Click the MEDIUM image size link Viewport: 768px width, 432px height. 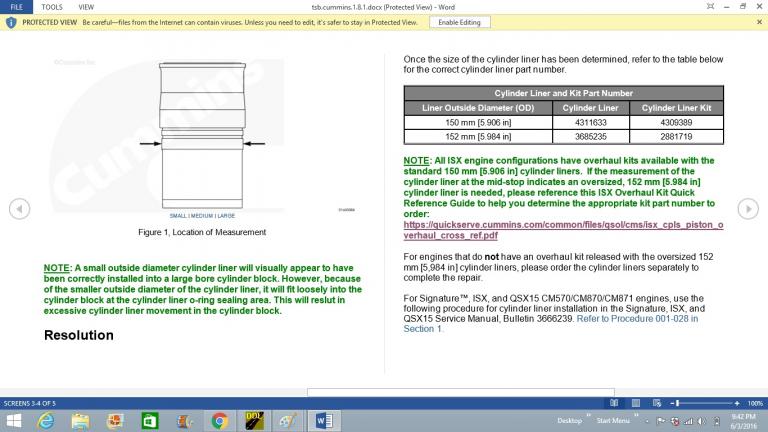202,216
